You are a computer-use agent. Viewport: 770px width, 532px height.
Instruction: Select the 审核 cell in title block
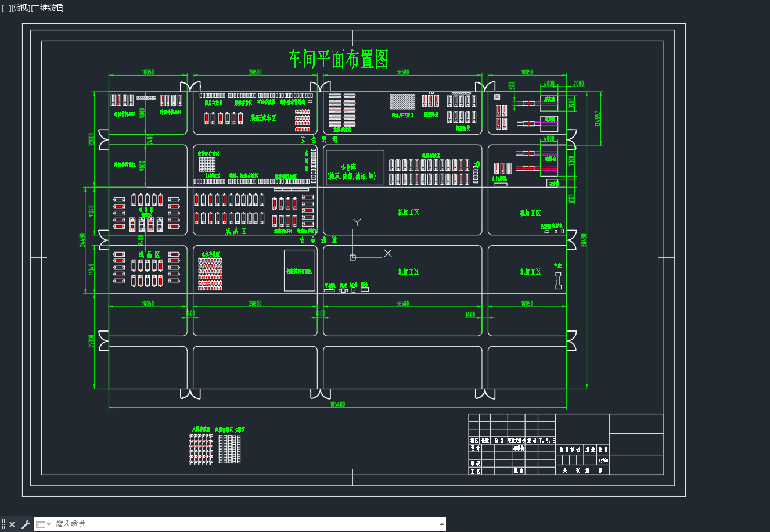475,463
